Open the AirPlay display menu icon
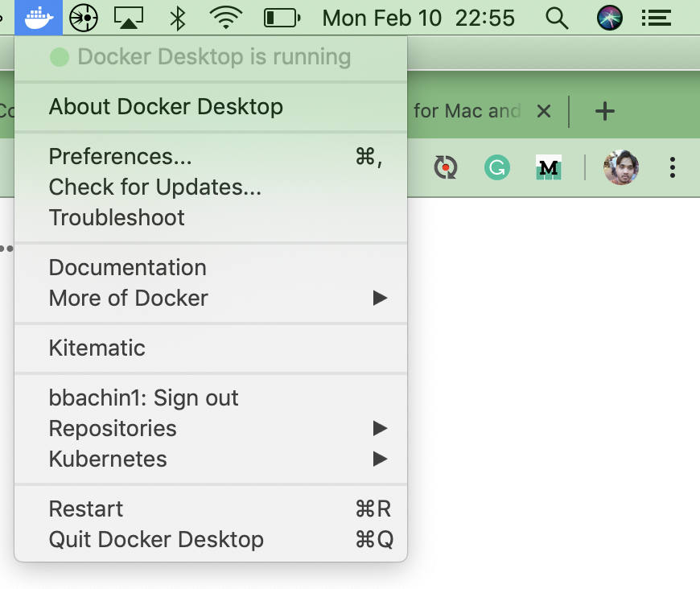Viewport: 700px width, 589px height. (x=129, y=19)
